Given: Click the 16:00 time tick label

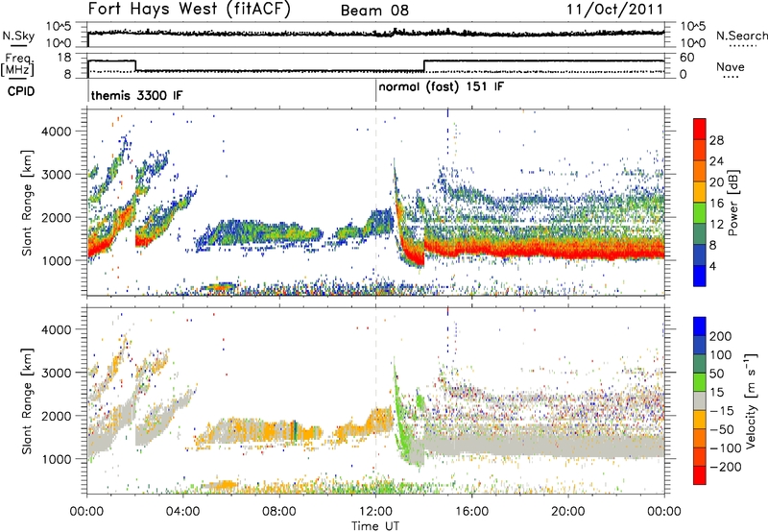Looking at the screenshot, I should point(471,512).
